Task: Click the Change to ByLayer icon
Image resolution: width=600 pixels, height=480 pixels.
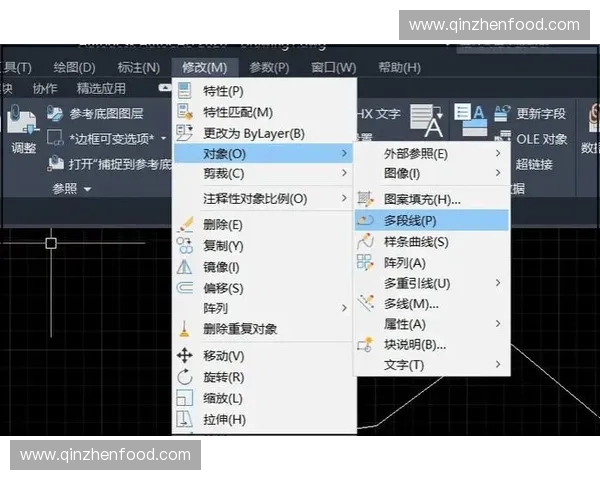Action: pyautogui.click(x=184, y=133)
